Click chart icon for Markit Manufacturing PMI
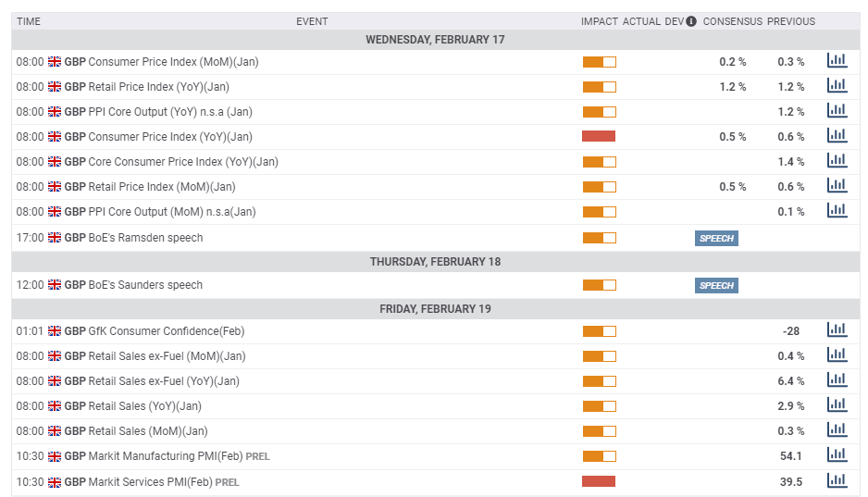 point(837,455)
